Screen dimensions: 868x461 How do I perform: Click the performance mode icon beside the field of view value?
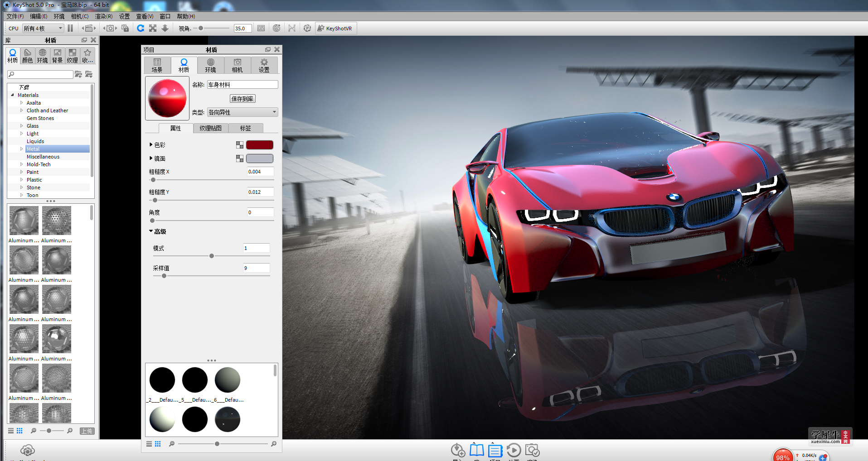click(x=261, y=28)
